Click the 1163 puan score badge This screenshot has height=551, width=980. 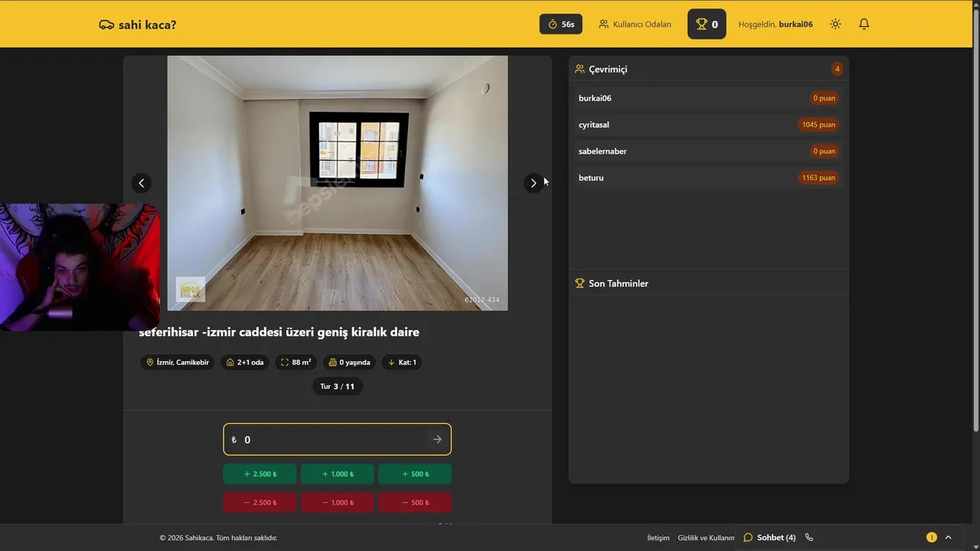point(818,178)
